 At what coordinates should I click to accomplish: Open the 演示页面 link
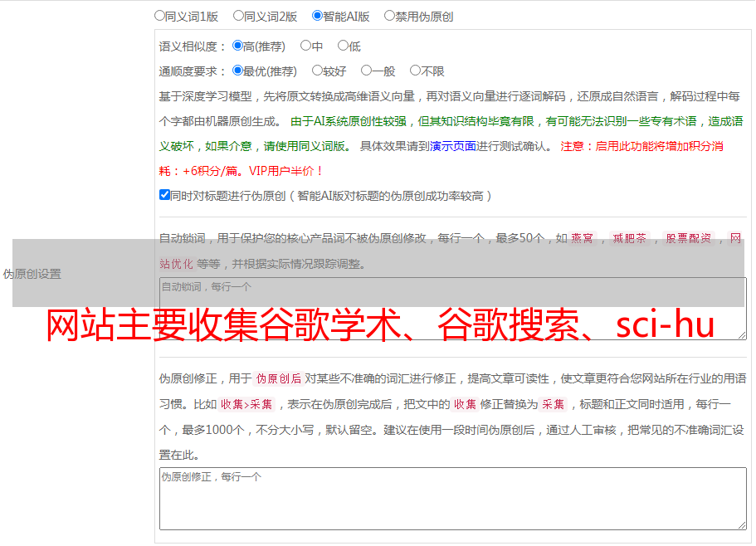click(x=452, y=146)
